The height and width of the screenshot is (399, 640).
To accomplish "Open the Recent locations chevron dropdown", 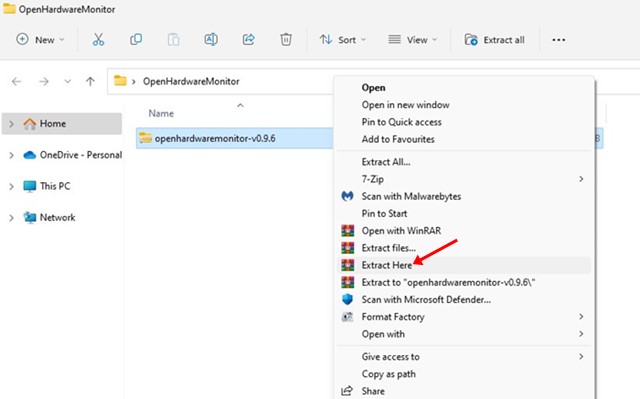I will 67,82.
